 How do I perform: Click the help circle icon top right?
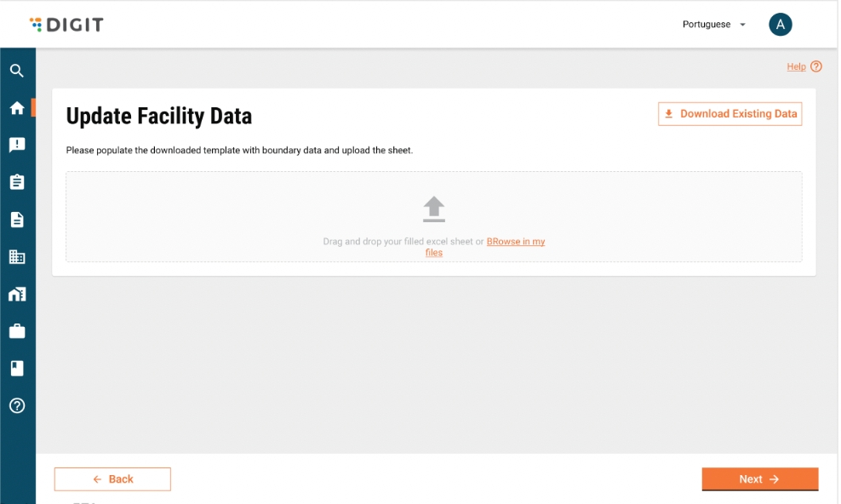click(816, 66)
